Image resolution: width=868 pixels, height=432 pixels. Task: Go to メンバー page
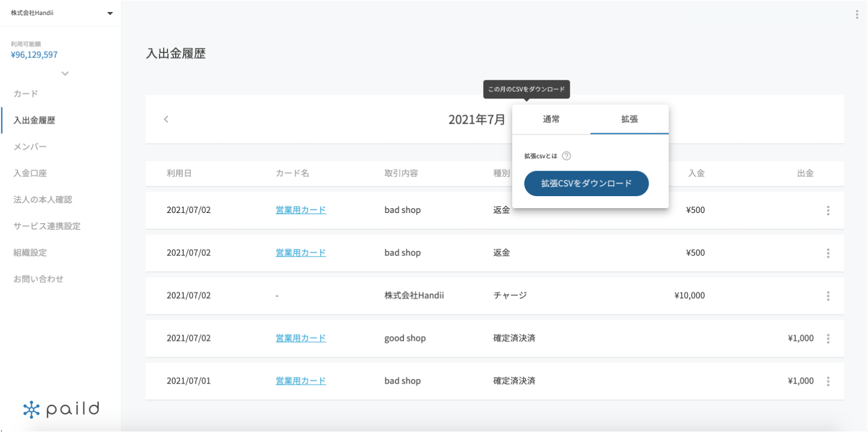coord(30,147)
